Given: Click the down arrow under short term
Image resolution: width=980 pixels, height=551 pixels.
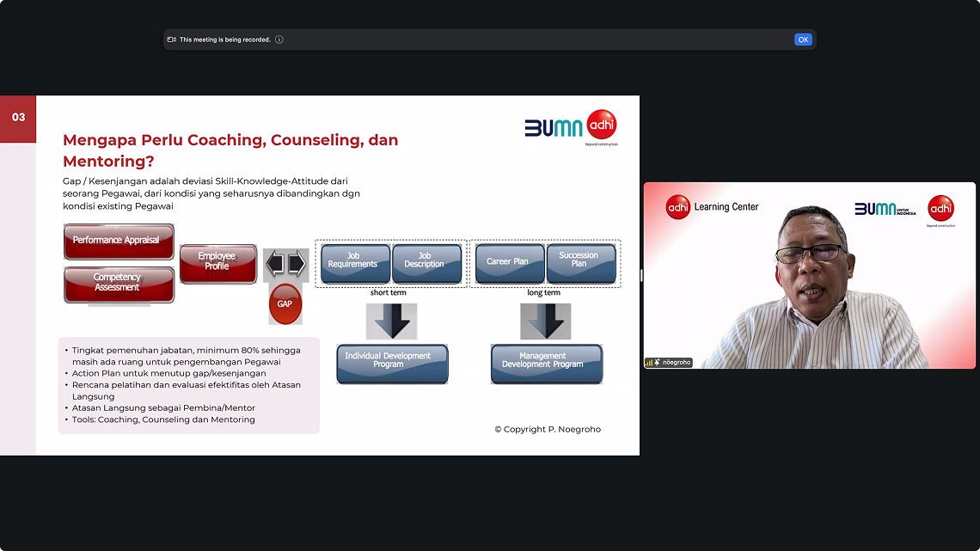Looking at the screenshot, I should 391,321.
